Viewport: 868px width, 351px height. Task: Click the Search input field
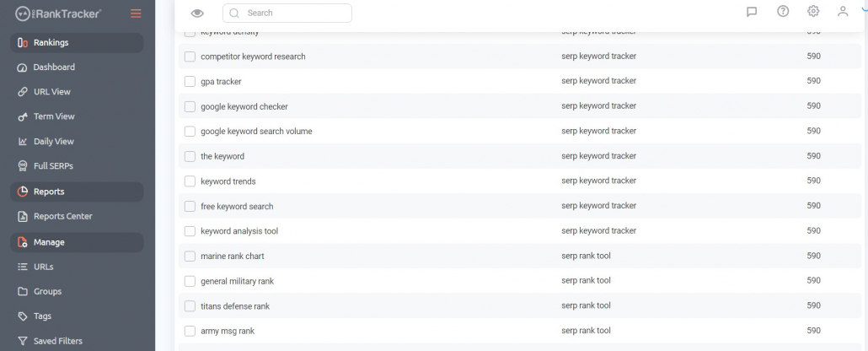287,13
